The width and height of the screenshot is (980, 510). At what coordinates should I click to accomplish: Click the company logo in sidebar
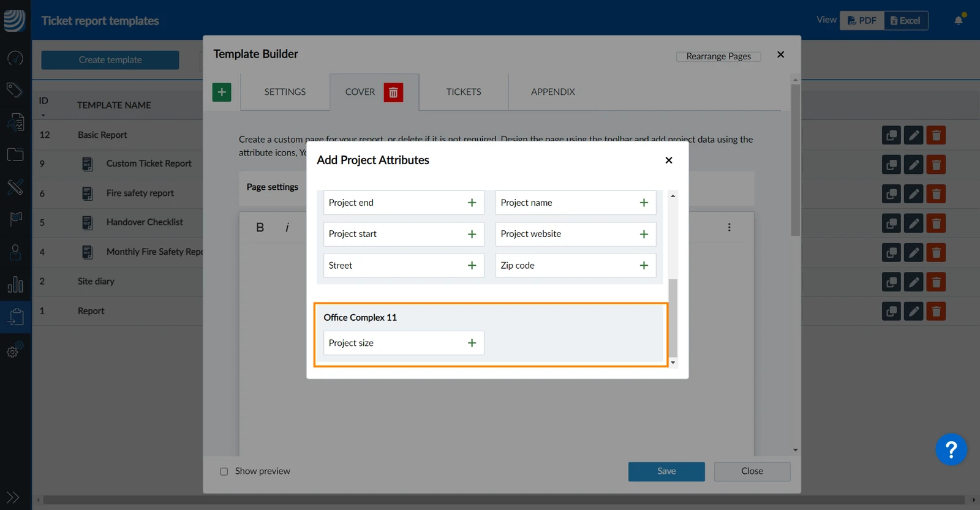coord(14,20)
